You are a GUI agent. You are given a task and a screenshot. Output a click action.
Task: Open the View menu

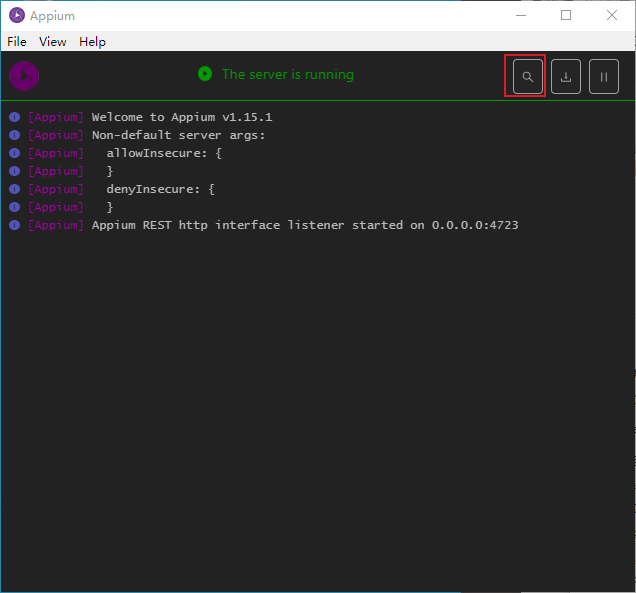tap(53, 42)
